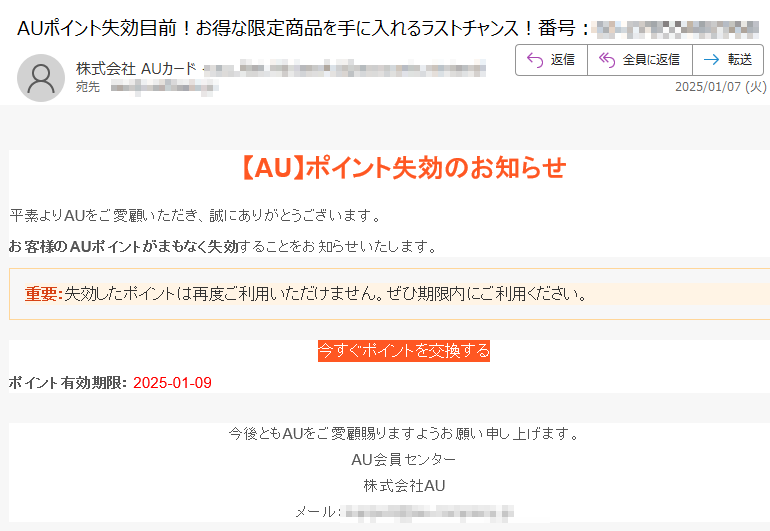This screenshot has height=531, width=770.
Task: Click the orange 今すぐポイントを交換する link
Action: [404, 351]
